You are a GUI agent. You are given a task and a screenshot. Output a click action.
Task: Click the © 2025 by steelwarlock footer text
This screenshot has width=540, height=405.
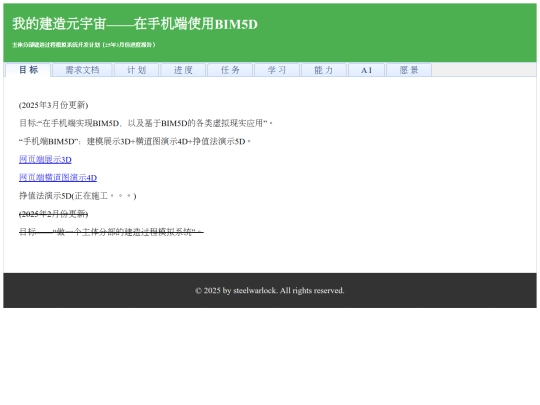[270, 291]
